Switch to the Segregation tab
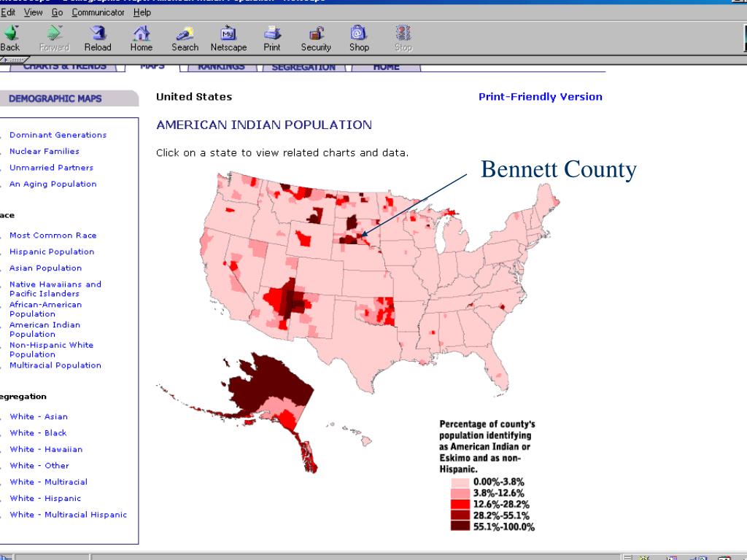747x560 pixels. 303,66
